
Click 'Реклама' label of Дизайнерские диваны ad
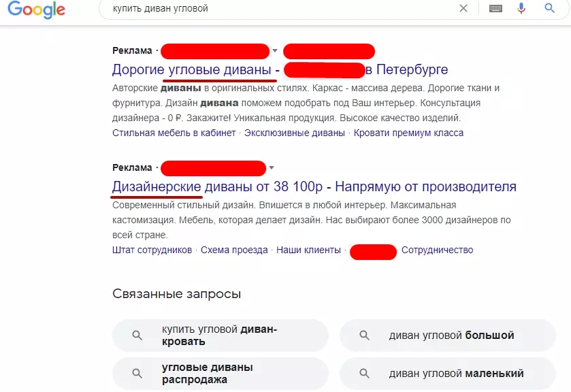(x=132, y=167)
